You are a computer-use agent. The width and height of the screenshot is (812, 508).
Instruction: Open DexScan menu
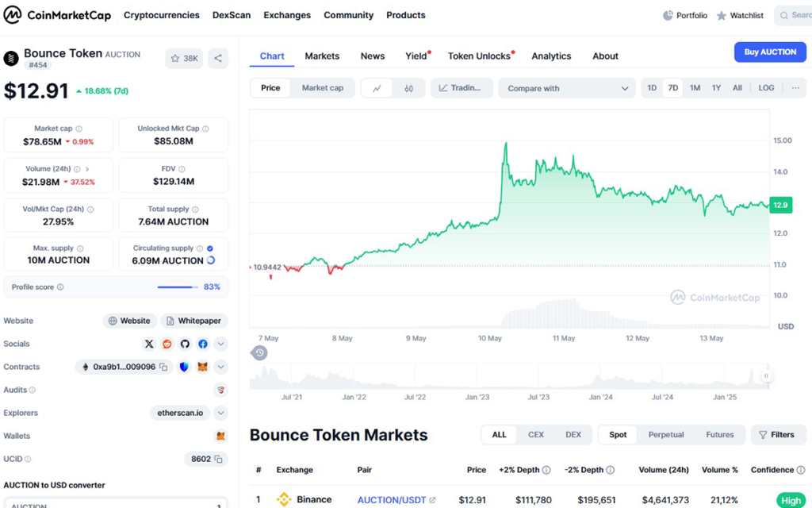(232, 16)
